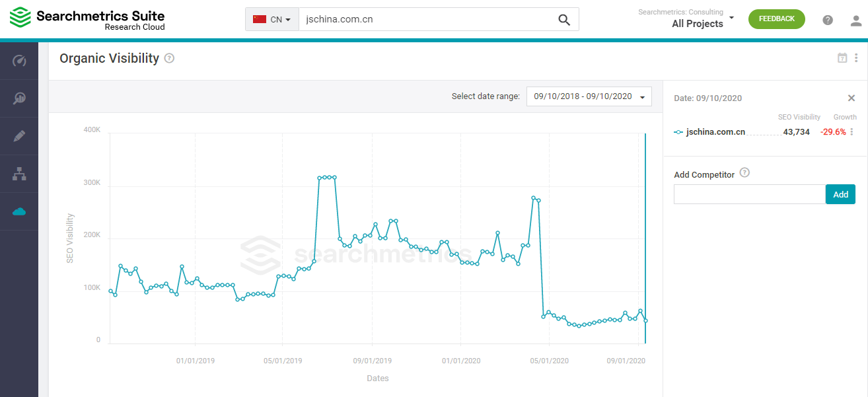Viewport: 868px width, 397px height.
Task: Click the FEEDBACK button
Action: (777, 19)
